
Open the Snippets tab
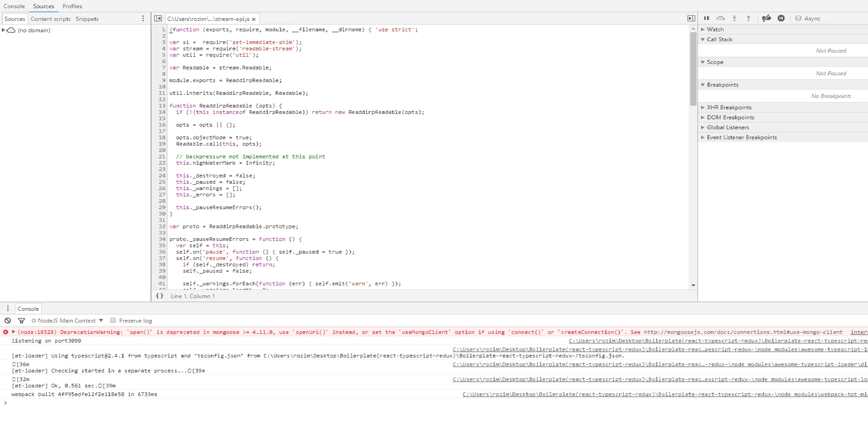coord(87,19)
